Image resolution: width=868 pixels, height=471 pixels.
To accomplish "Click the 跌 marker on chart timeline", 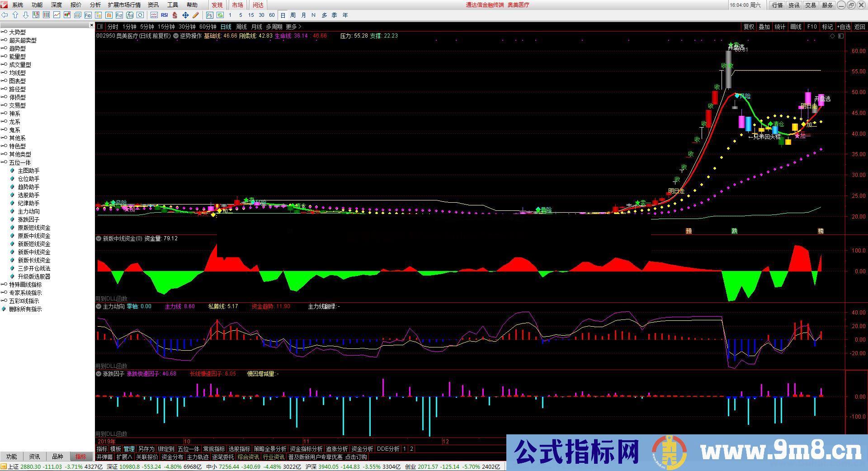I will click(x=735, y=231).
